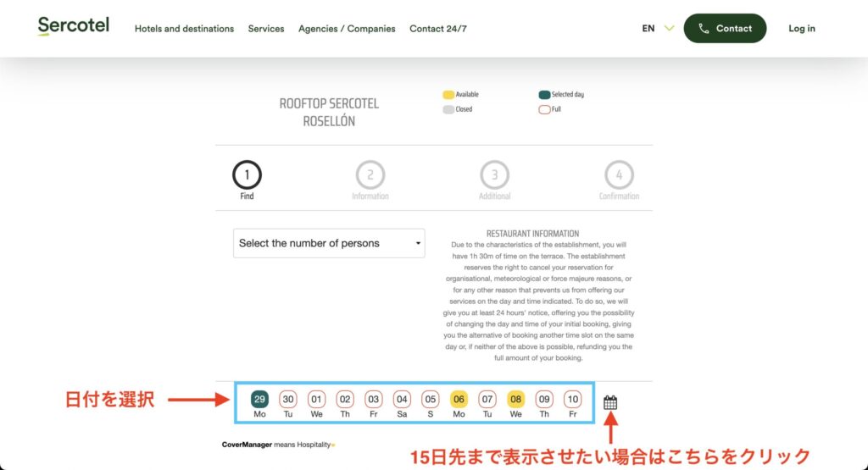Screen dimensions: 868x470
Task: Click the Sercotel logo
Action: coord(74,26)
